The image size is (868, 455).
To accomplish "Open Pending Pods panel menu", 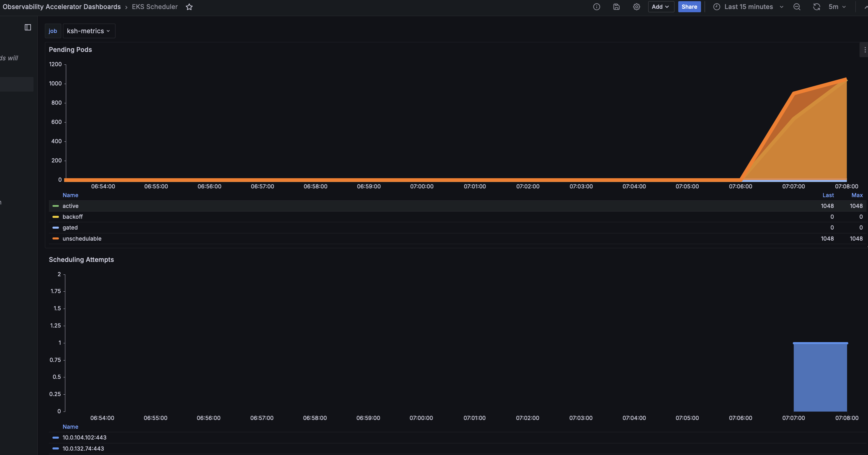I will [x=865, y=50].
